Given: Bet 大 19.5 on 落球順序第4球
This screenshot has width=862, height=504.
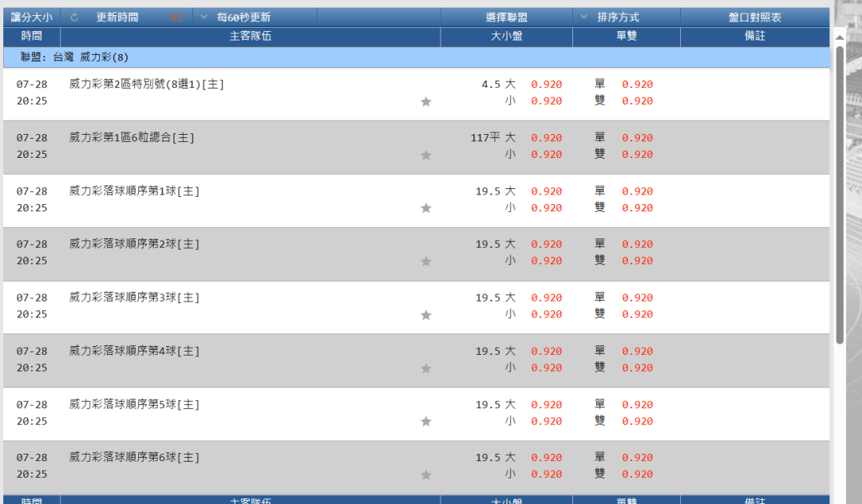Looking at the screenshot, I should click(547, 352).
